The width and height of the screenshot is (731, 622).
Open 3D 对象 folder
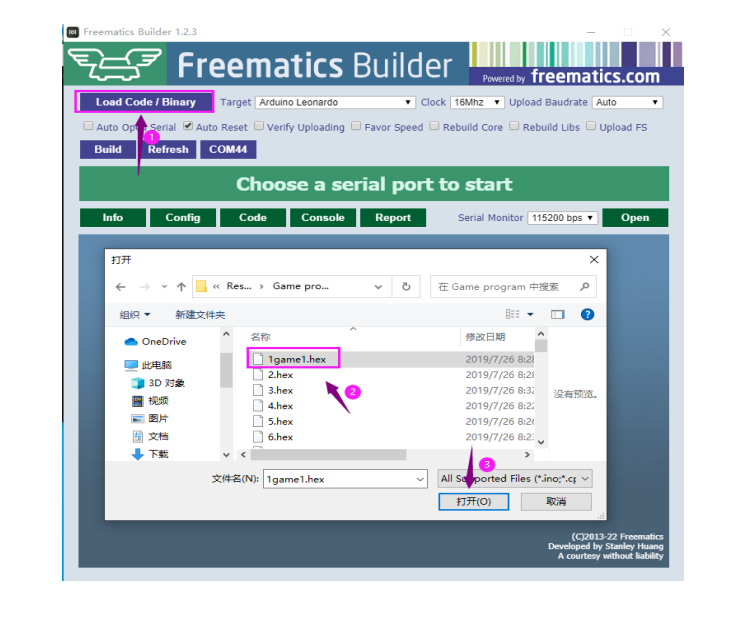pos(158,383)
